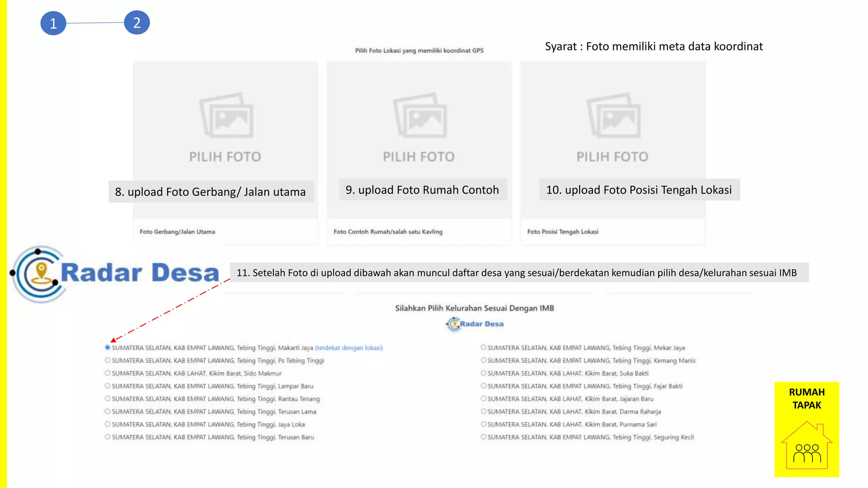Image resolution: width=868 pixels, height=488 pixels.
Task: Select the Mekar Jaya radio option
Action: (x=483, y=348)
